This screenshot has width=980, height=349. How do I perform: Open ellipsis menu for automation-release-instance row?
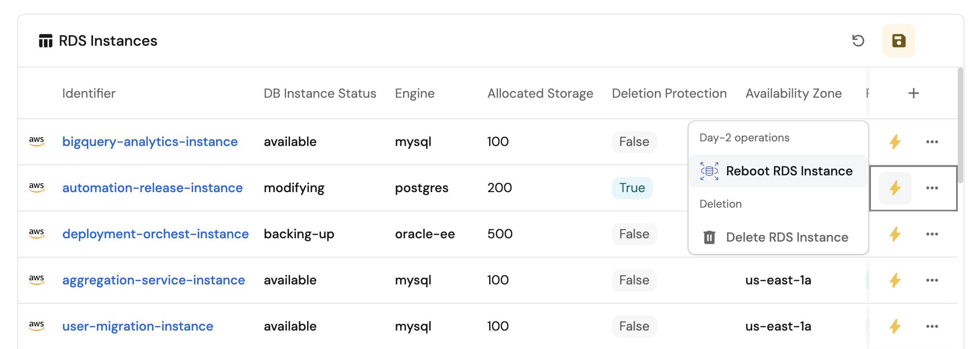click(x=932, y=188)
